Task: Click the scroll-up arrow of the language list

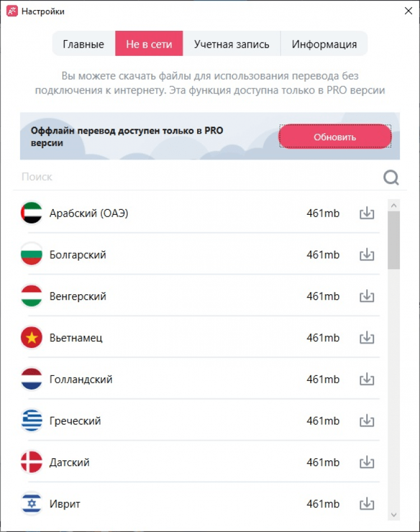Action: pyautogui.click(x=394, y=205)
